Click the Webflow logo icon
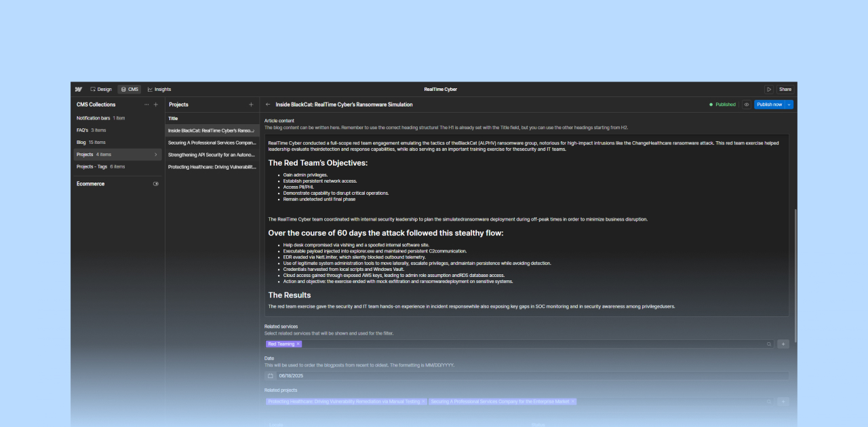Screen dimensions: 868x427 (79, 89)
